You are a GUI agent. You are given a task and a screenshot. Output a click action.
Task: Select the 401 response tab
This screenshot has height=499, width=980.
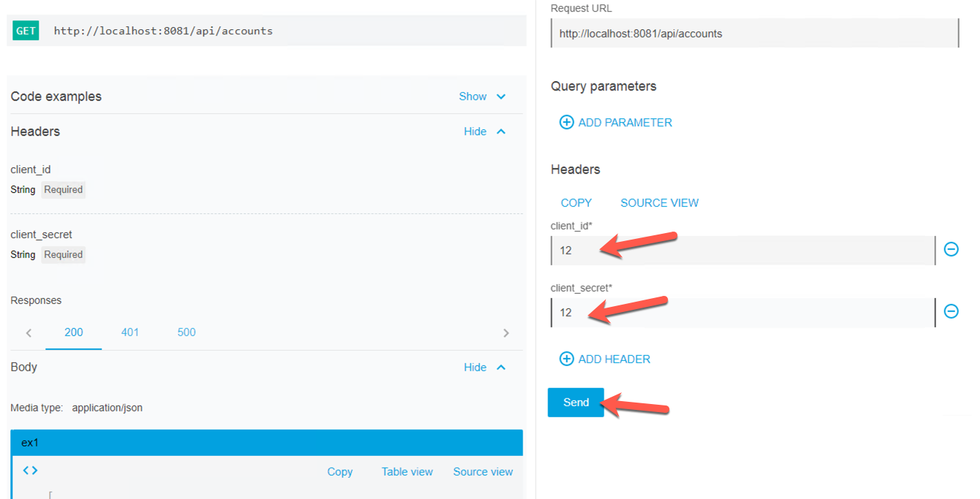[x=130, y=332]
